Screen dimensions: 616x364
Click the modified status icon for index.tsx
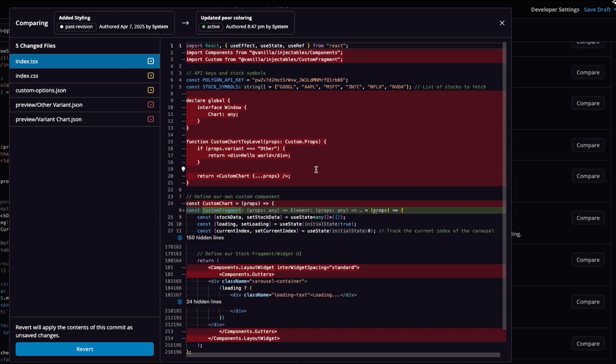151,61
